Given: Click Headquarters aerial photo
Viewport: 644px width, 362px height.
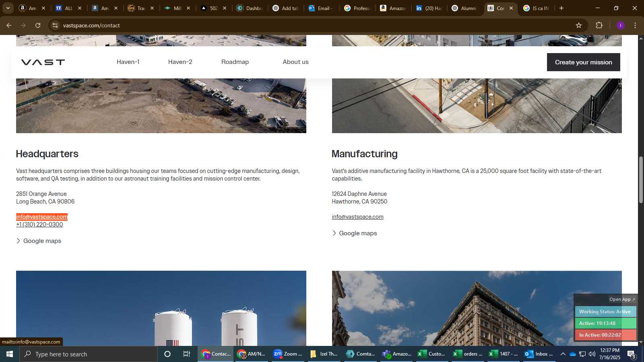Looking at the screenshot, I should click(161, 105).
